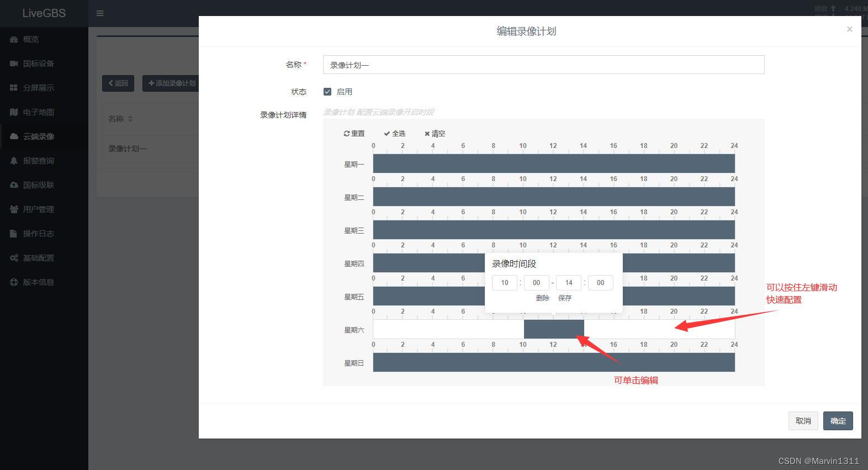The height and width of the screenshot is (470, 868).
Task: Click the 确定 confirm button
Action: (838, 421)
